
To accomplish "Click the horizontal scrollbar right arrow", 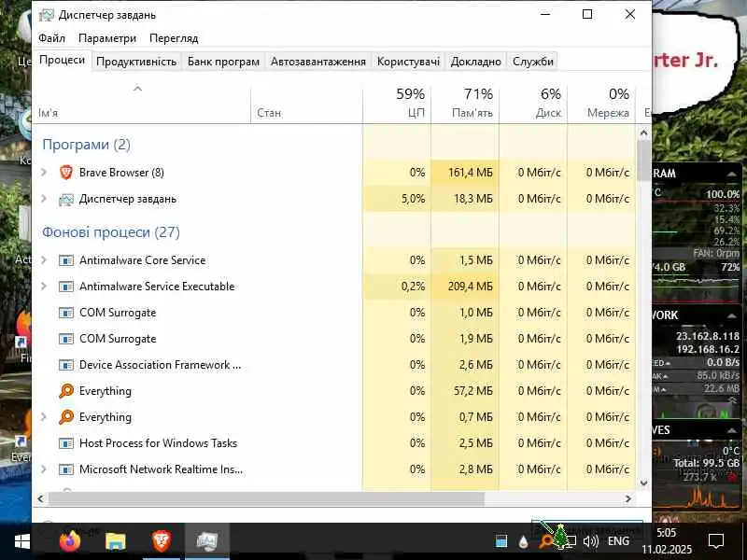I will (627, 498).
